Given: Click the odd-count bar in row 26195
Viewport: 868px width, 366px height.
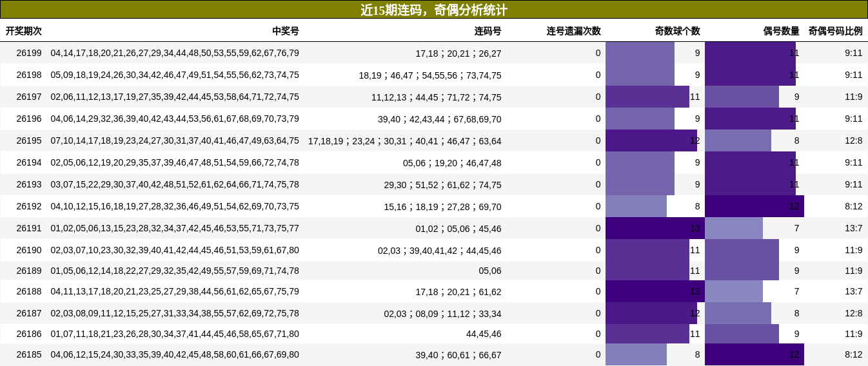Looking at the screenshot, I should pos(651,140).
